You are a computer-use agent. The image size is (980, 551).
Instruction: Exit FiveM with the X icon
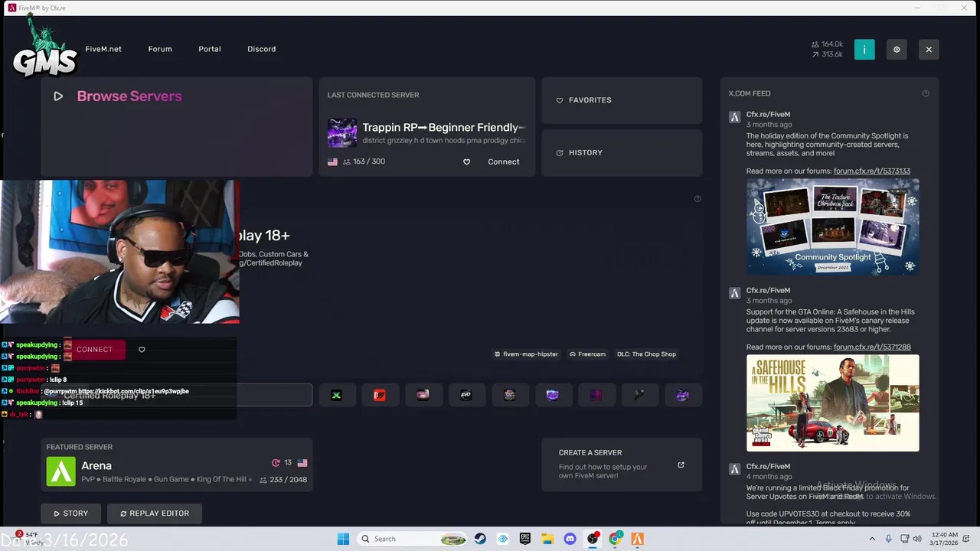pyautogui.click(x=929, y=50)
